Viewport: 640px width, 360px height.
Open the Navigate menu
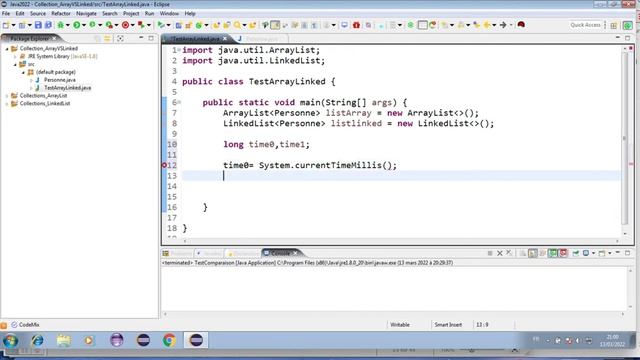87,13
